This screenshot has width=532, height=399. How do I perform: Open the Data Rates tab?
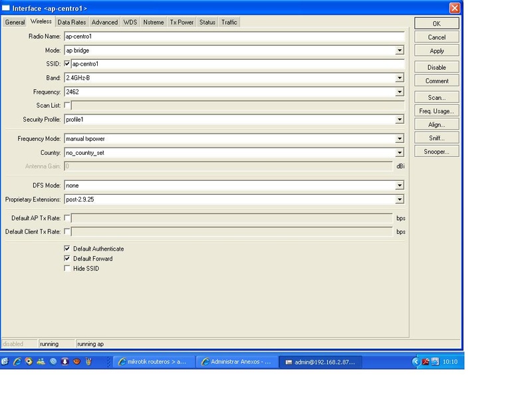72,22
